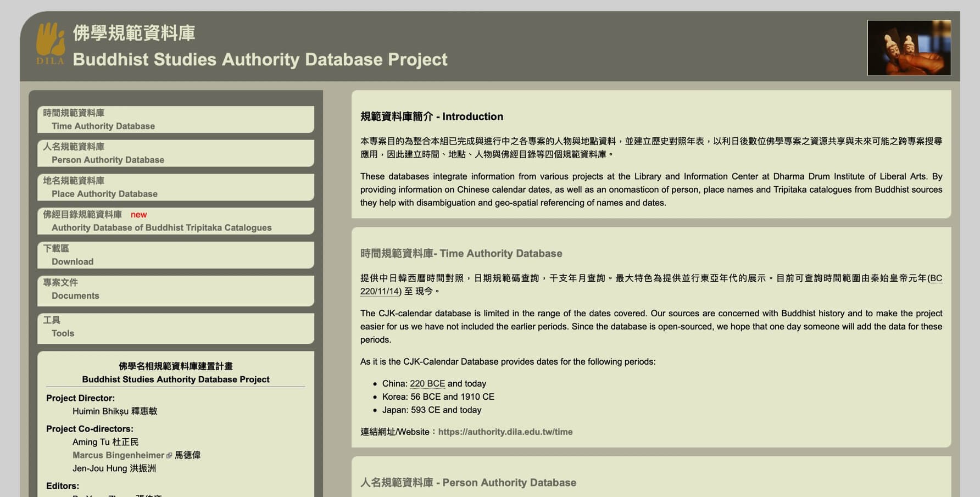Viewport: 980px width, 497px height.
Task: Click the Introduction heading
Action: click(431, 116)
